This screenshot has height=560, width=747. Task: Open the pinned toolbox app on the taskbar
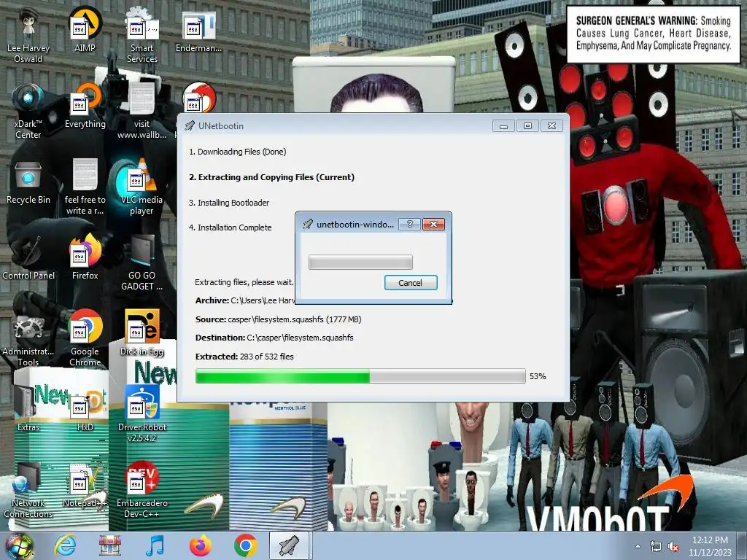pyautogui.click(x=110, y=546)
